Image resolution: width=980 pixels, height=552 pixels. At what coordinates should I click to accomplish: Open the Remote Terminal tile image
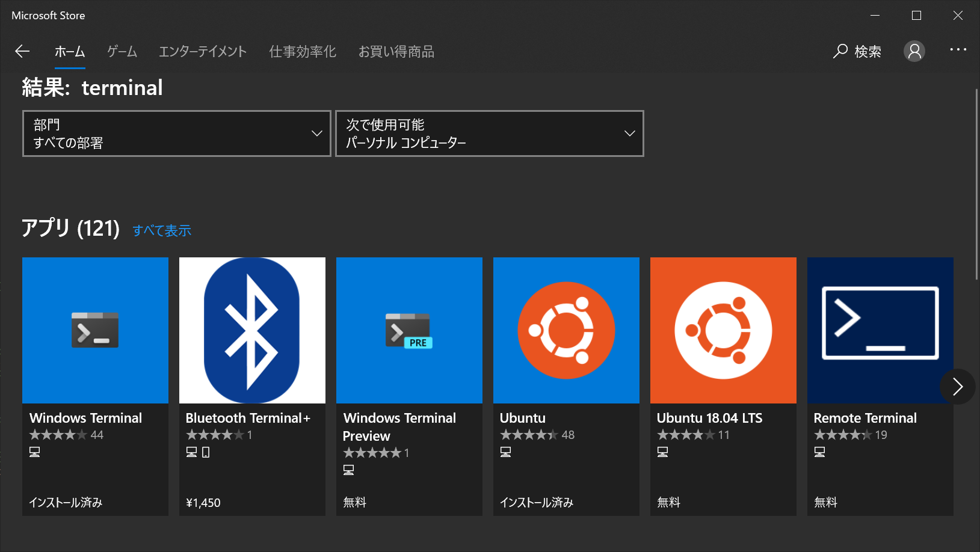tap(880, 330)
